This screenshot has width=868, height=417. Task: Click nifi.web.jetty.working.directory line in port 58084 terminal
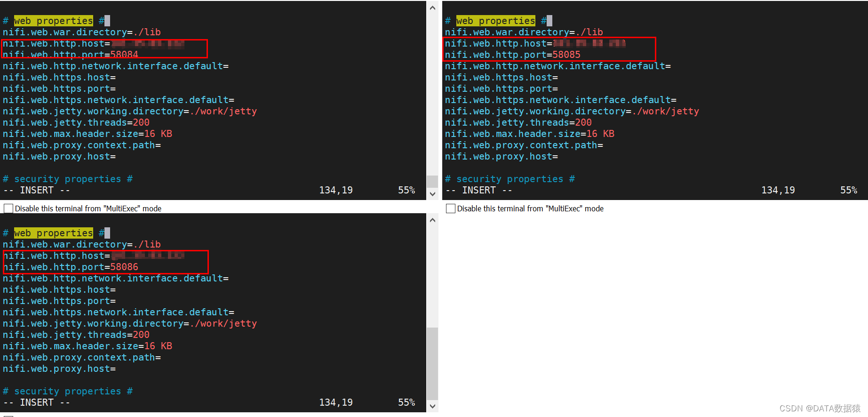[130, 111]
